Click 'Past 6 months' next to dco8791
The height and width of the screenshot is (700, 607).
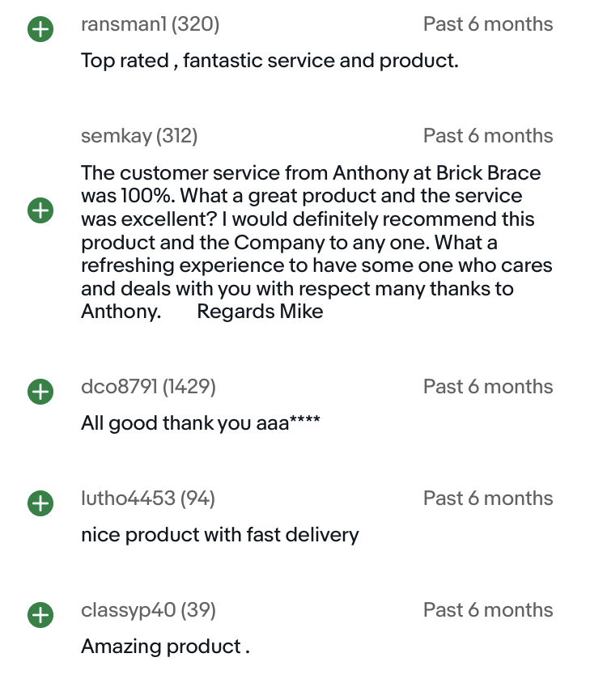(x=488, y=387)
